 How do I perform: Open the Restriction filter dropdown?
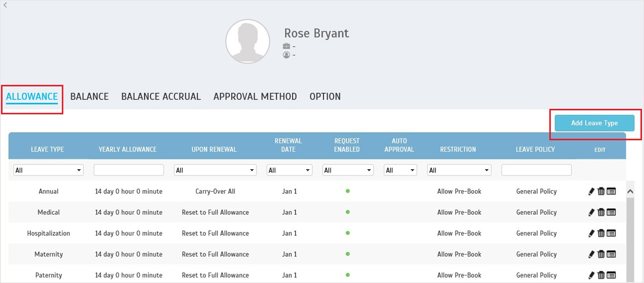point(459,170)
